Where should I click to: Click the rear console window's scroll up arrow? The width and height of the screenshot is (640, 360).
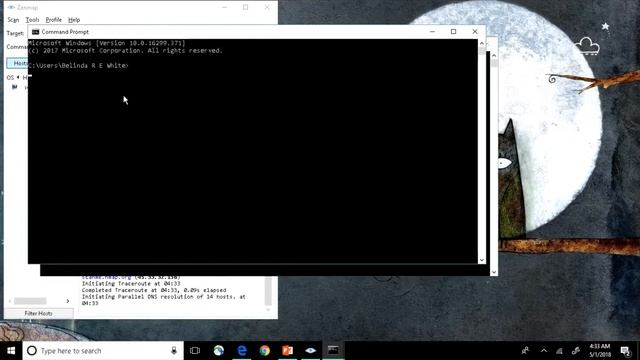pyautogui.click(x=494, y=56)
